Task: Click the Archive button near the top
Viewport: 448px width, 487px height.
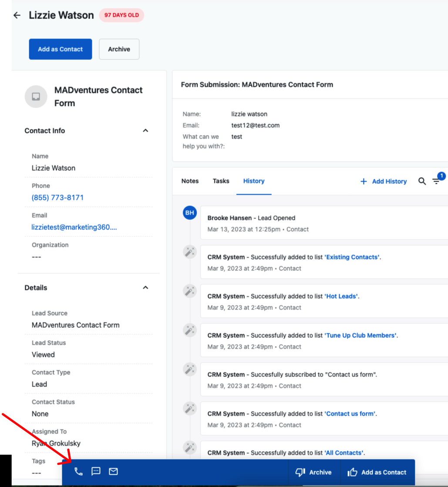Action: pyautogui.click(x=119, y=49)
